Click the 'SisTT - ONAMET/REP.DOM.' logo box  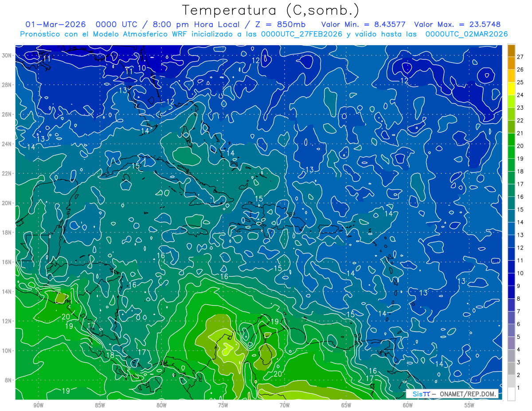452,394
